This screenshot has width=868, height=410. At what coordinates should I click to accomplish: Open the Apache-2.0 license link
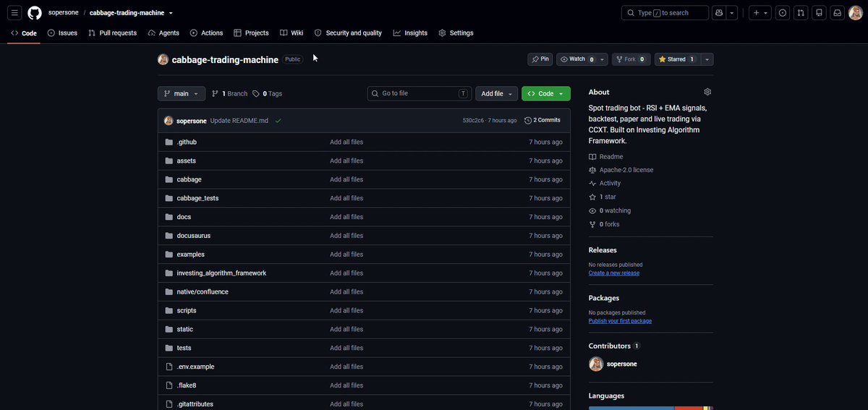[x=621, y=170]
